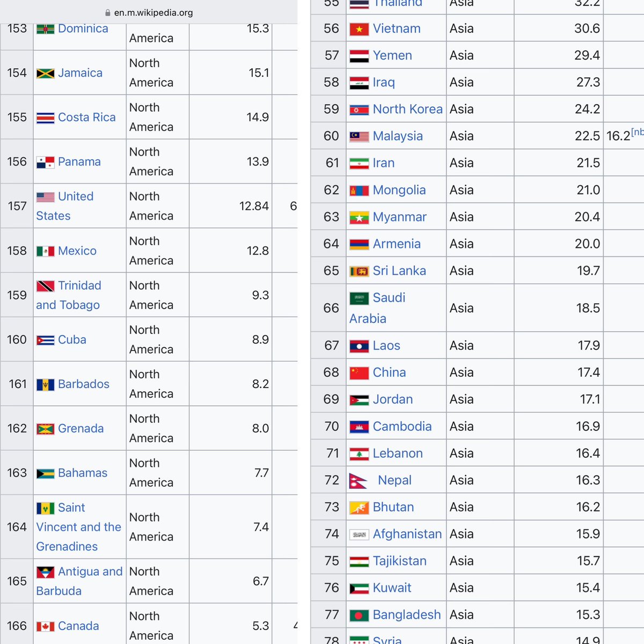Open the Mexico article link

tap(77, 251)
